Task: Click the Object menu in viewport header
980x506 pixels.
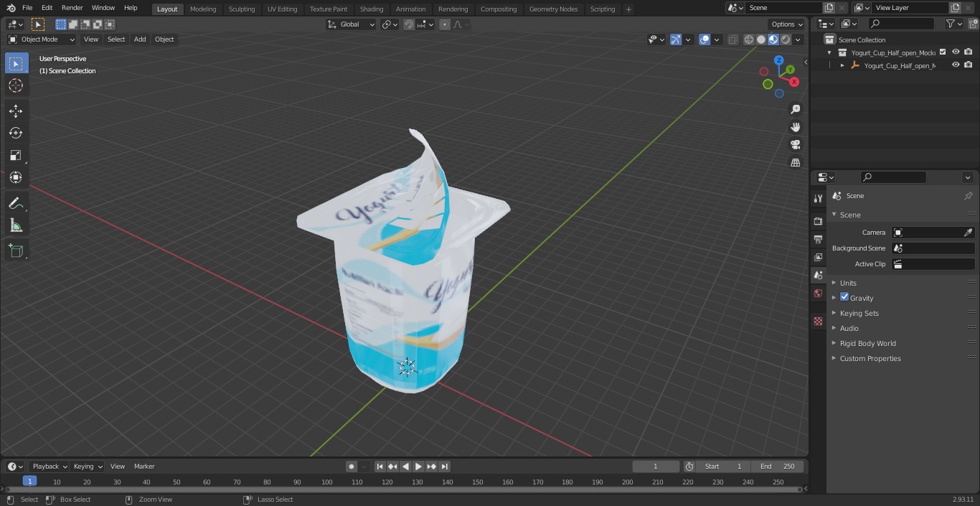Action: click(164, 39)
